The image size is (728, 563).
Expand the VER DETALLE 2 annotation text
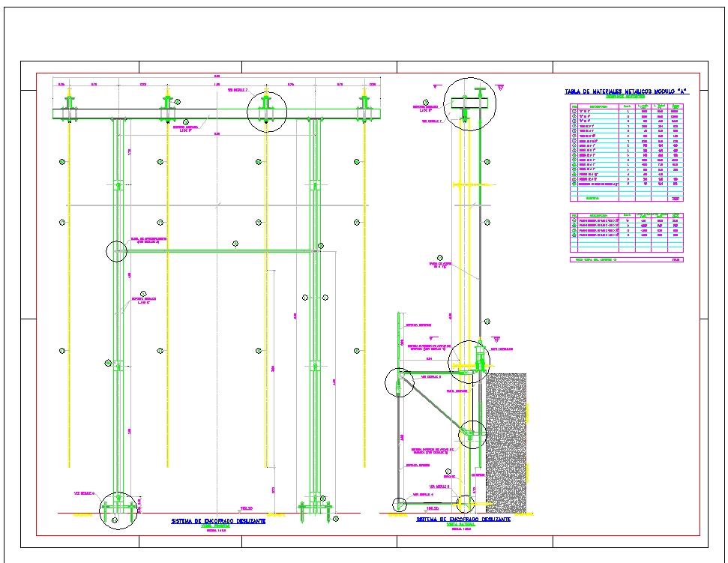pos(237,90)
